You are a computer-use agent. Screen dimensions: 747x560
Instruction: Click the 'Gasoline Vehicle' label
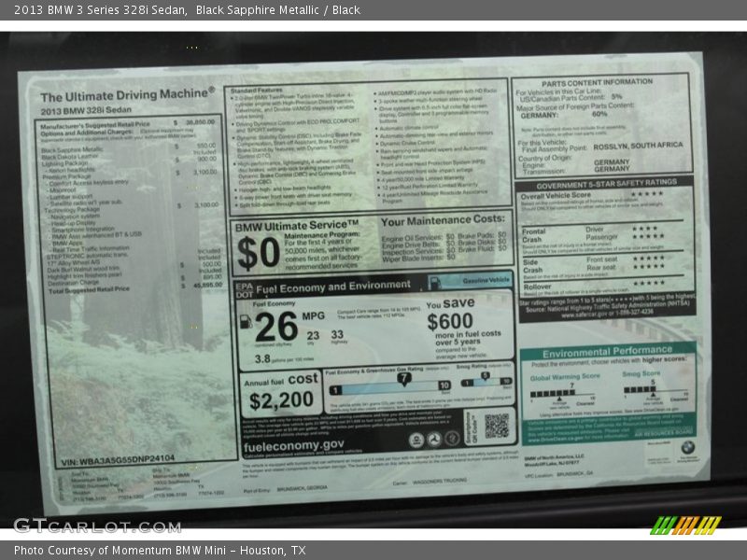pyautogui.click(x=486, y=281)
